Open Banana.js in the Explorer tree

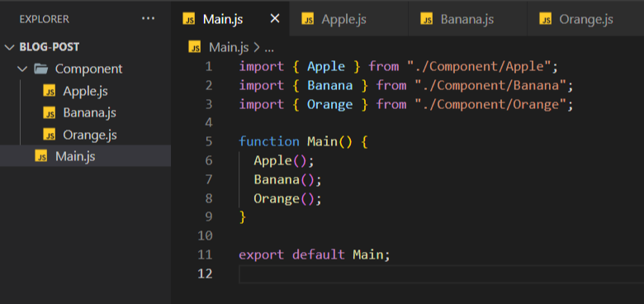(89, 112)
